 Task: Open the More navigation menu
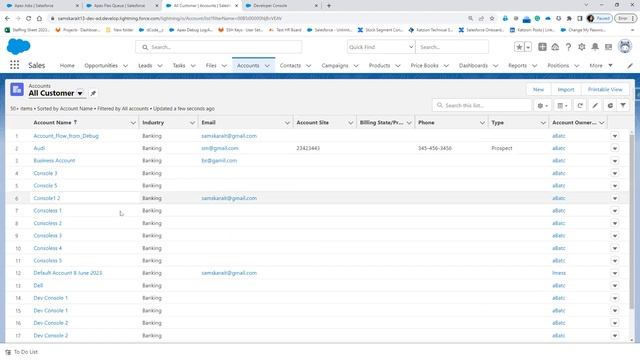(x=600, y=65)
